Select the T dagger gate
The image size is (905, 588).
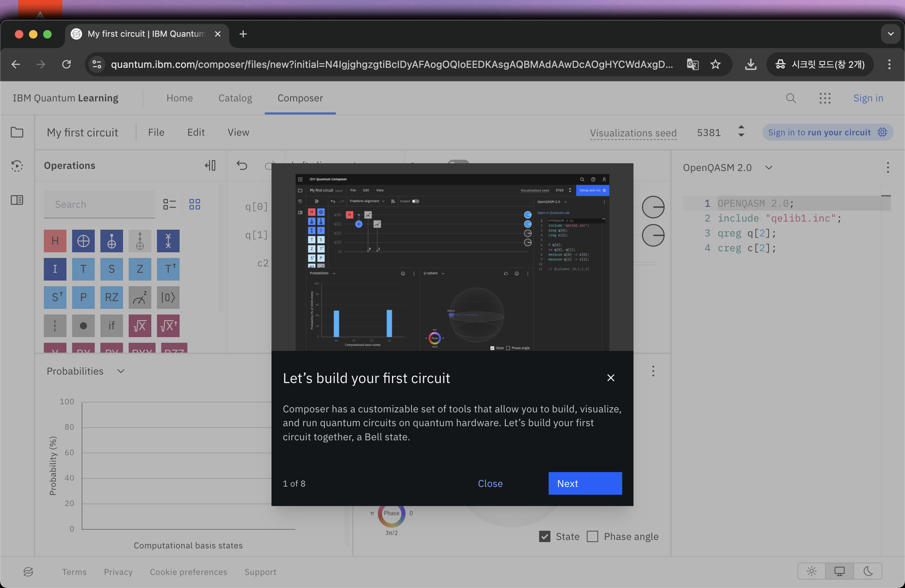click(168, 269)
